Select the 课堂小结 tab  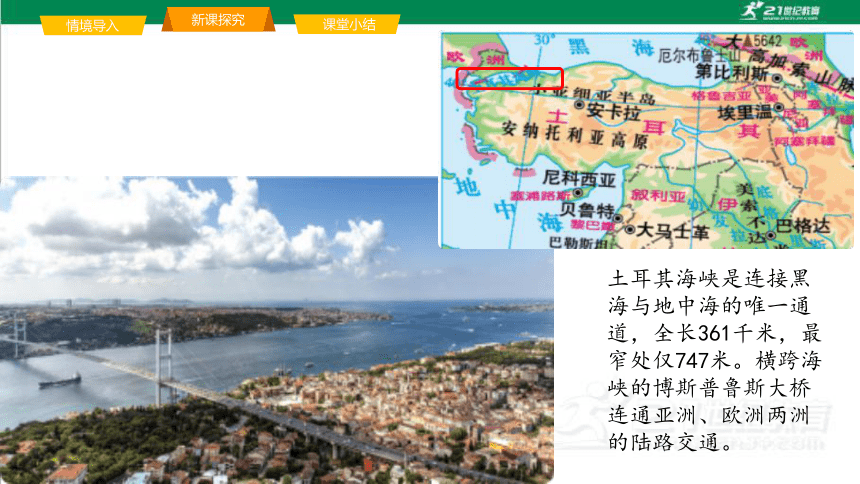tap(348, 24)
